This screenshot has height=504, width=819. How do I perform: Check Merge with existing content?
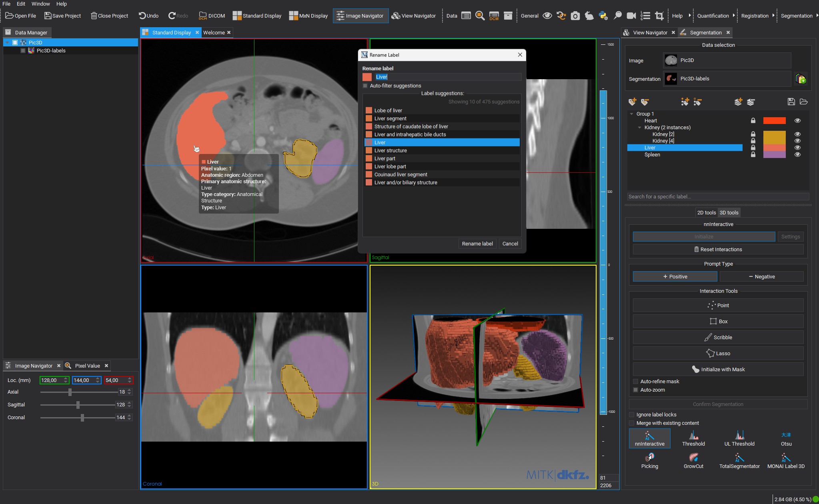click(632, 423)
